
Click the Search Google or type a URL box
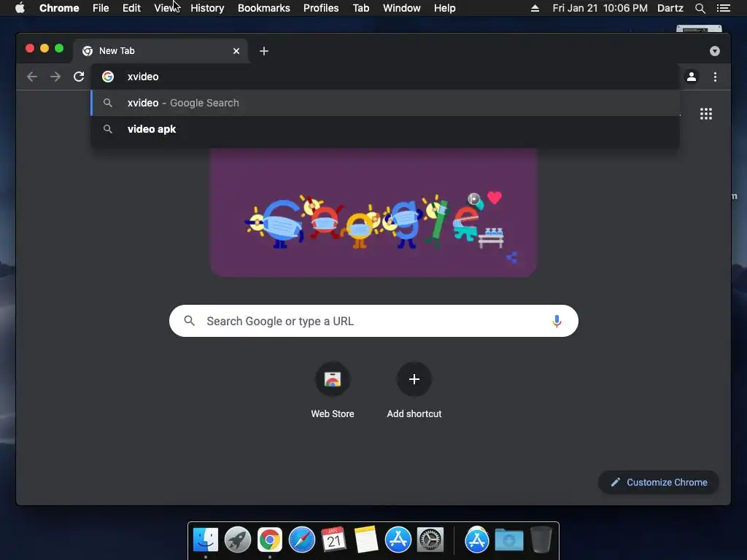[x=373, y=321]
